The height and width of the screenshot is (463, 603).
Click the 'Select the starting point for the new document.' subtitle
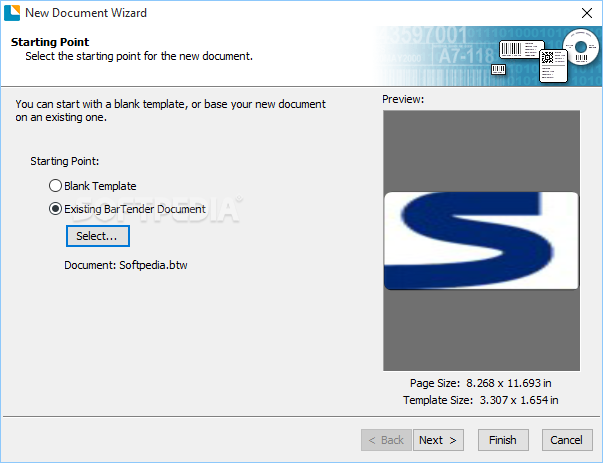click(x=139, y=56)
